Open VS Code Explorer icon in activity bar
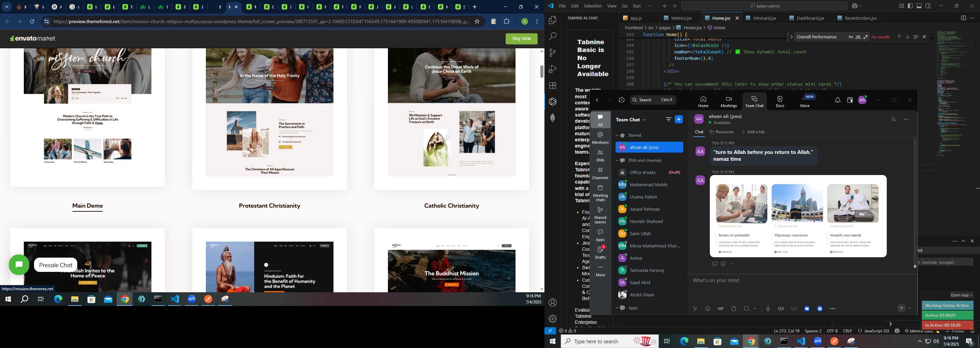The width and height of the screenshot is (980, 348). (552, 20)
